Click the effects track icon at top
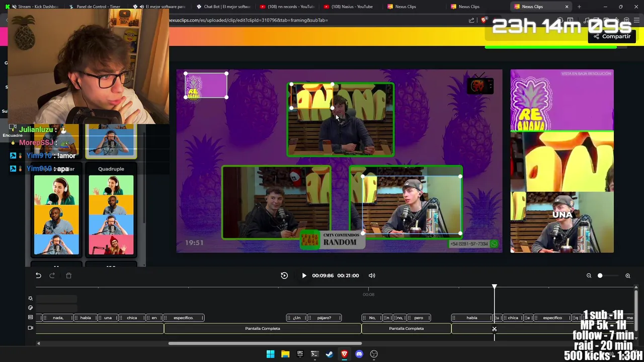Image resolution: width=644 pixels, height=362 pixels. coord(30,298)
